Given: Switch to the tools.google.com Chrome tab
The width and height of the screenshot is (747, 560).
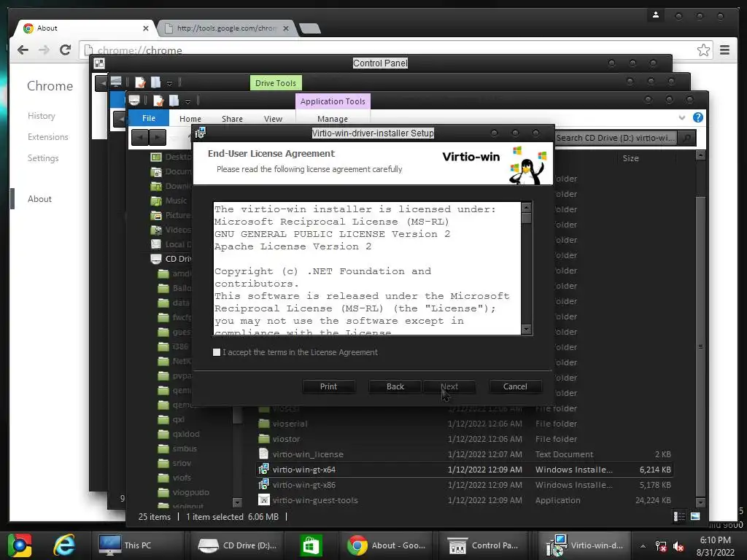Looking at the screenshot, I should [227, 28].
